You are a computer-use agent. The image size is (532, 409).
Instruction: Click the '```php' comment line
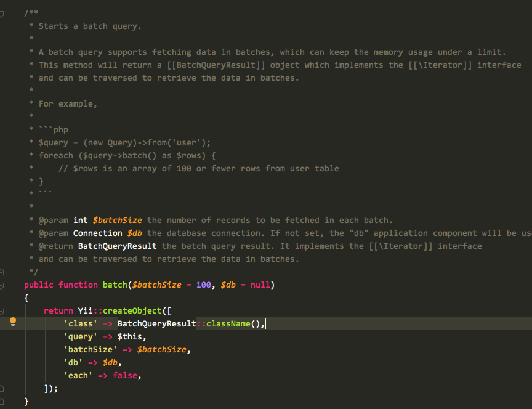coord(54,129)
